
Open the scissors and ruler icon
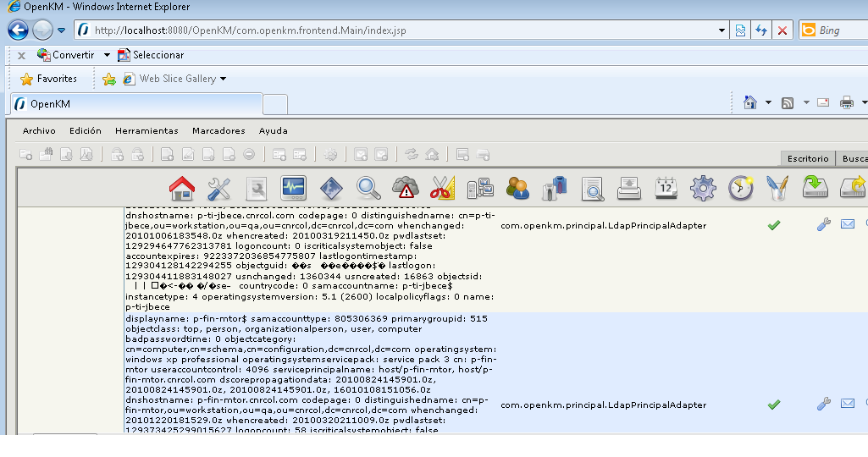pos(442,189)
